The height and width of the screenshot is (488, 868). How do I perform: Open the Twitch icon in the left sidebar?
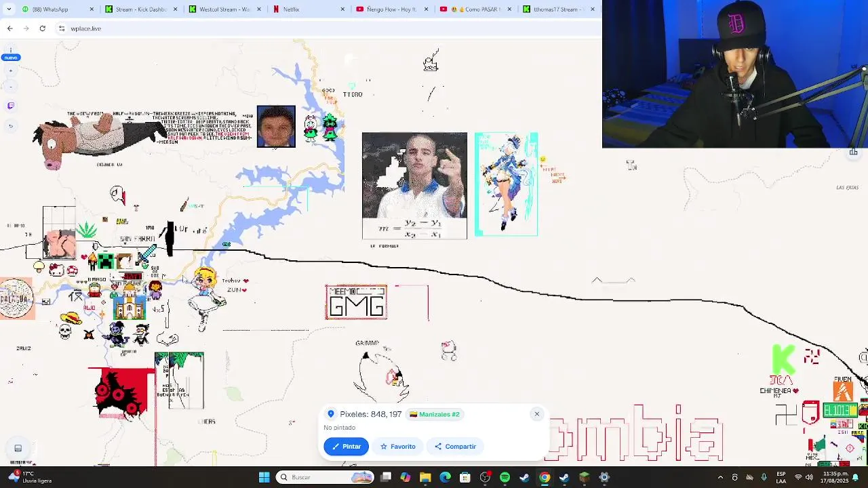click(10, 106)
